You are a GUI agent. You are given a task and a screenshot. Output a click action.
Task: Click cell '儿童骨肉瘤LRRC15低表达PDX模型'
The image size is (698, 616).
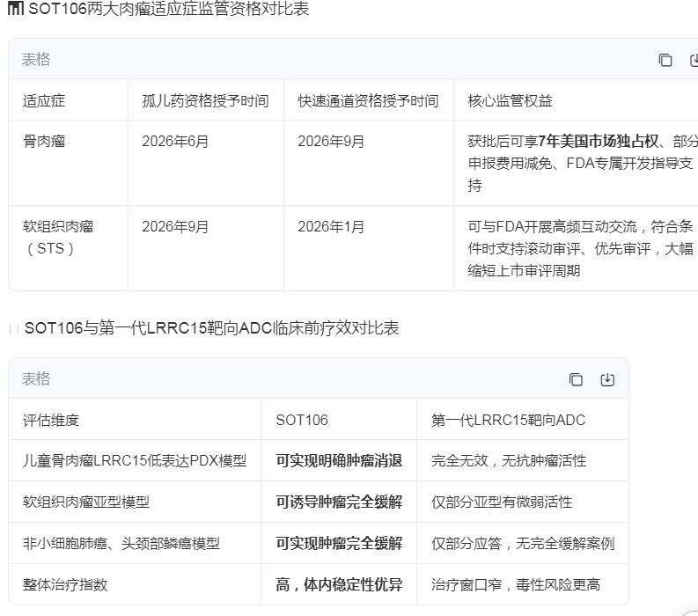135,460
